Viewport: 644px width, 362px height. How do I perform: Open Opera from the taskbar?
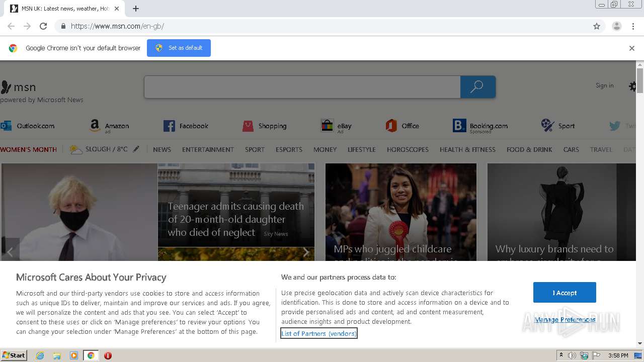click(108, 355)
